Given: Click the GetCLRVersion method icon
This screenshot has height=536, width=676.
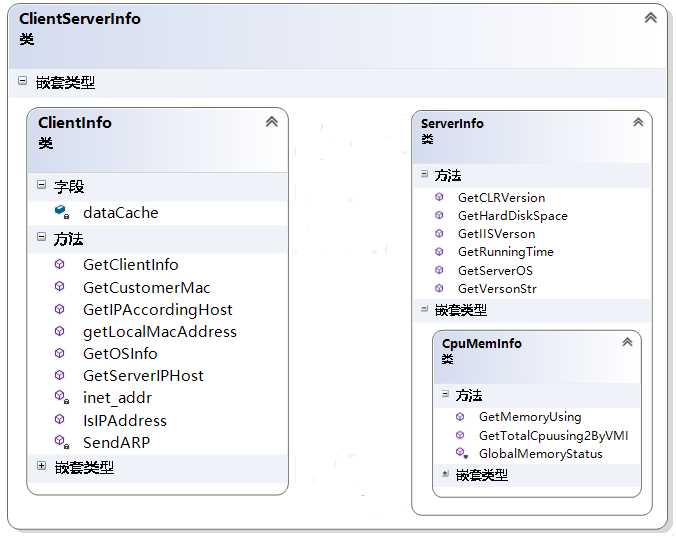Looking at the screenshot, I should [x=439, y=198].
